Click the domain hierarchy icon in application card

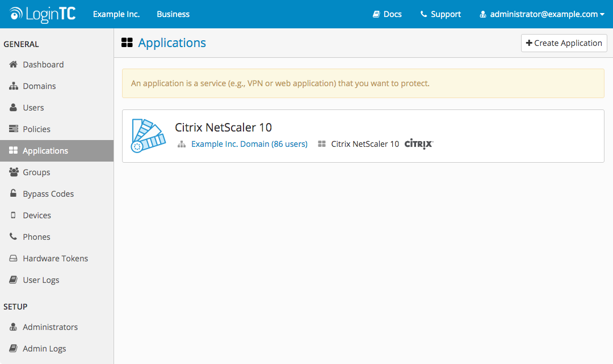point(182,144)
